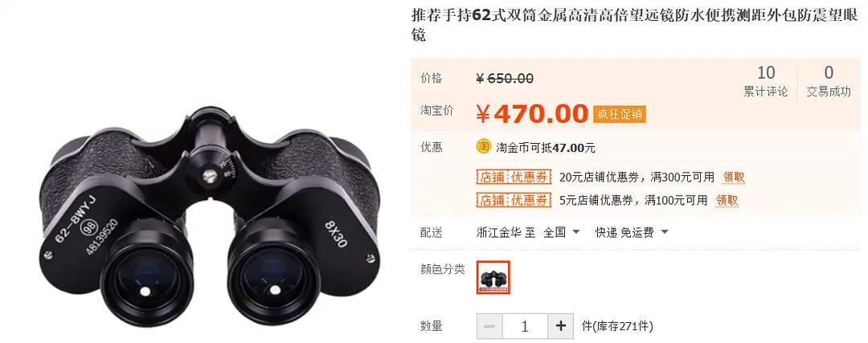This screenshot has height=343, width=868.
Task: Claim the 20元 store coupon via 领取
Action: click(x=734, y=178)
